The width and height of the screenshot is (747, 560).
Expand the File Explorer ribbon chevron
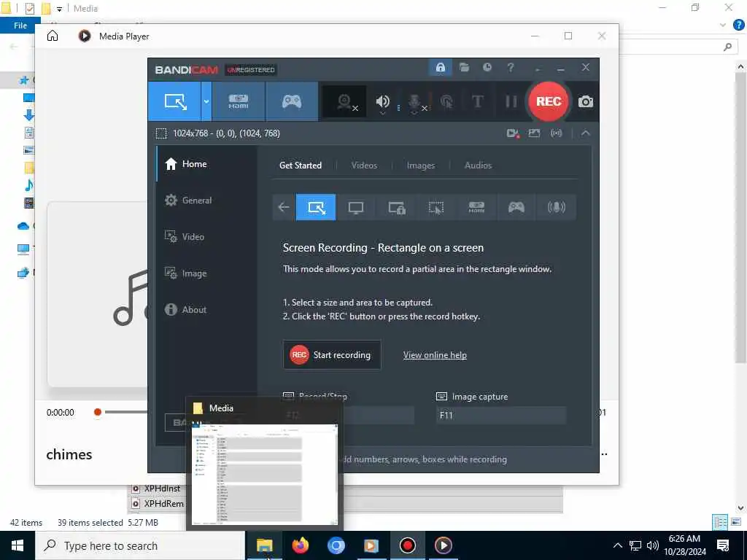point(723,26)
